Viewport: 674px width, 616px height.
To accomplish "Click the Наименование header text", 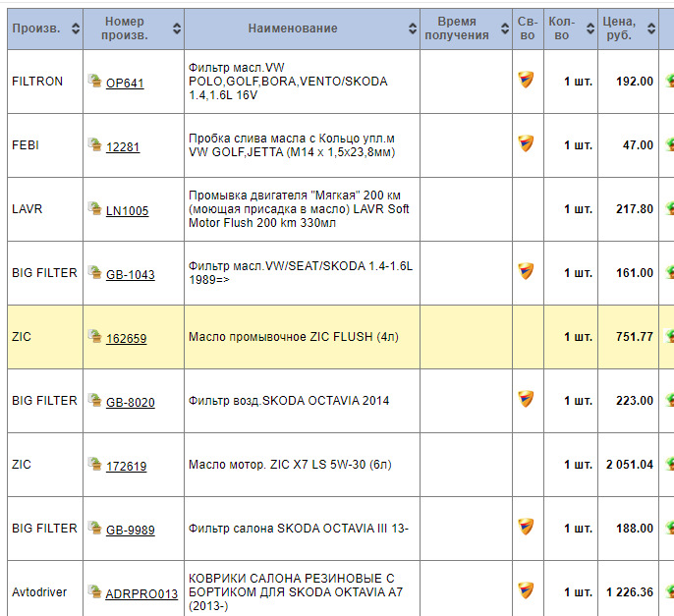I will (293, 28).
